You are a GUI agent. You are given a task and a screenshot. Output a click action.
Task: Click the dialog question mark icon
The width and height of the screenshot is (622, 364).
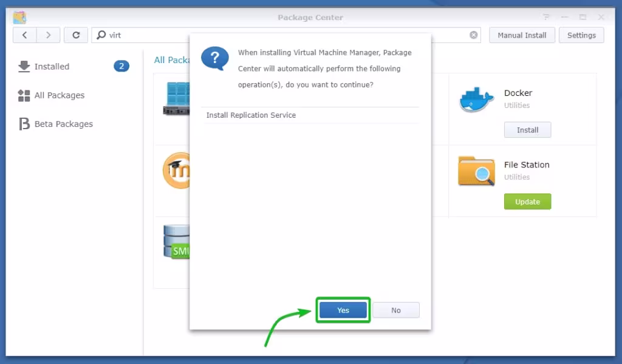[214, 58]
